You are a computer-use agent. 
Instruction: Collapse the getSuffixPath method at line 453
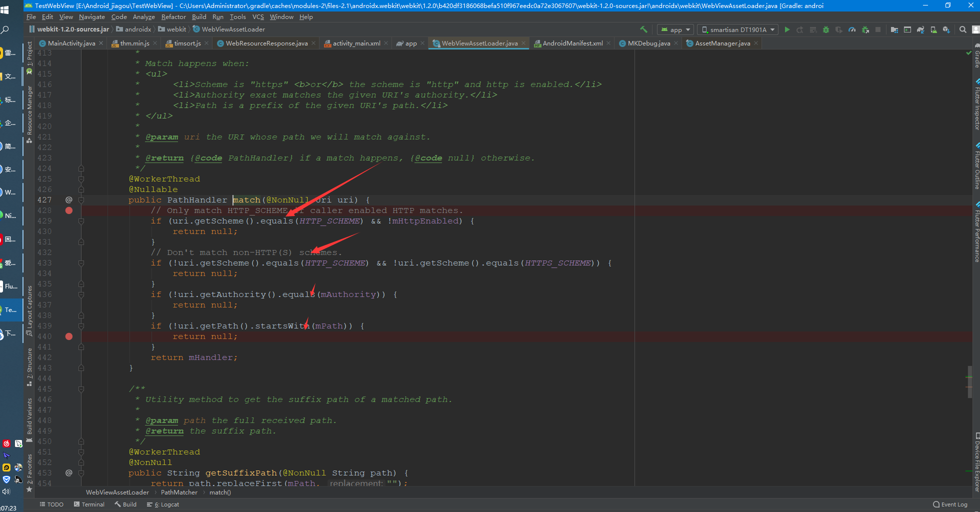point(81,472)
